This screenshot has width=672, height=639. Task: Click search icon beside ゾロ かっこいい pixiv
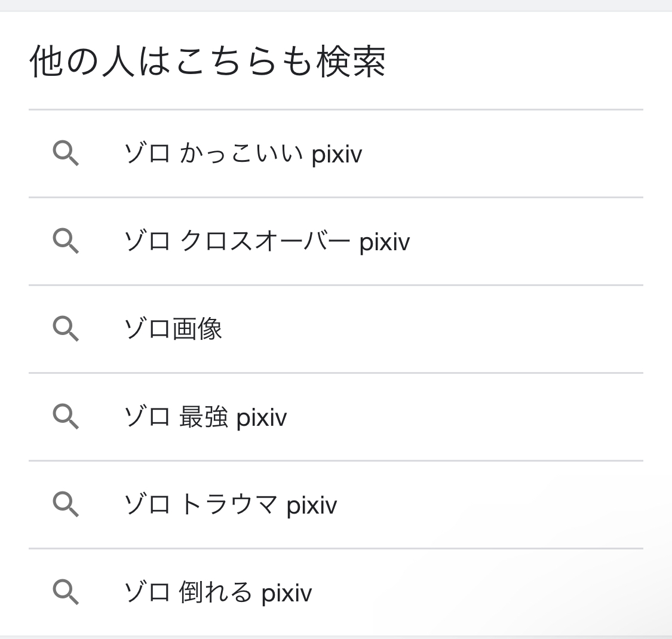pyautogui.click(x=66, y=153)
